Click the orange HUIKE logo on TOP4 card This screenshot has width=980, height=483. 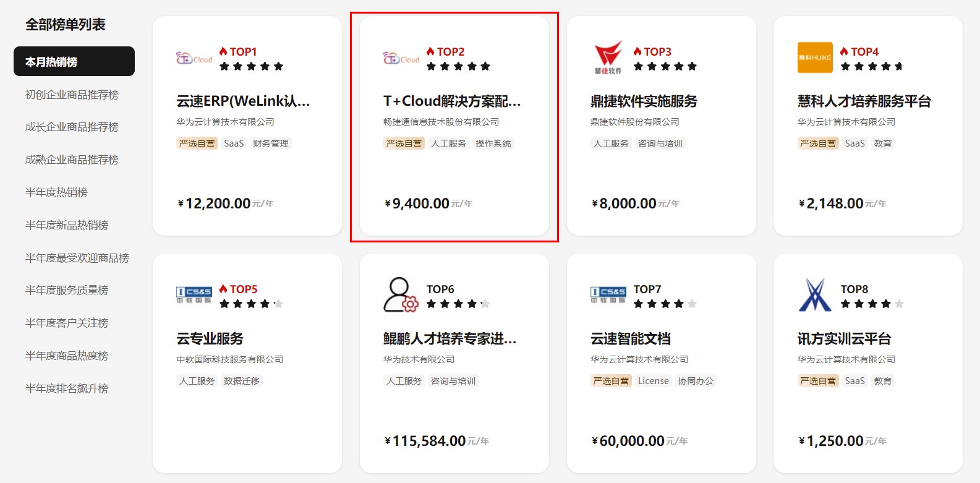pos(815,58)
